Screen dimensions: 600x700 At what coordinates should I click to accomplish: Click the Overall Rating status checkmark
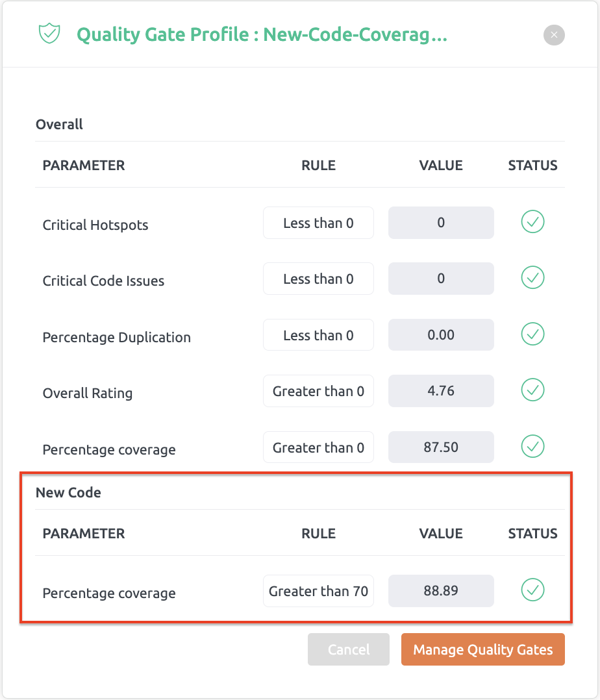coord(532,390)
